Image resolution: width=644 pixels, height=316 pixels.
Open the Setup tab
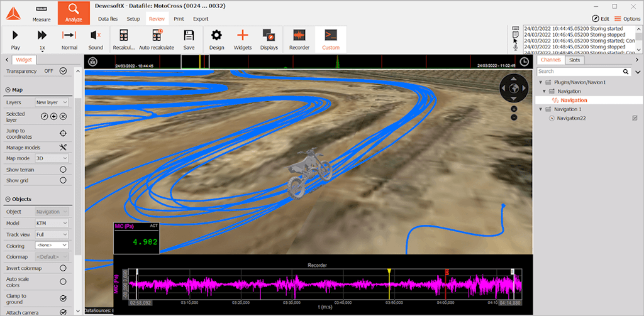[133, 19]
